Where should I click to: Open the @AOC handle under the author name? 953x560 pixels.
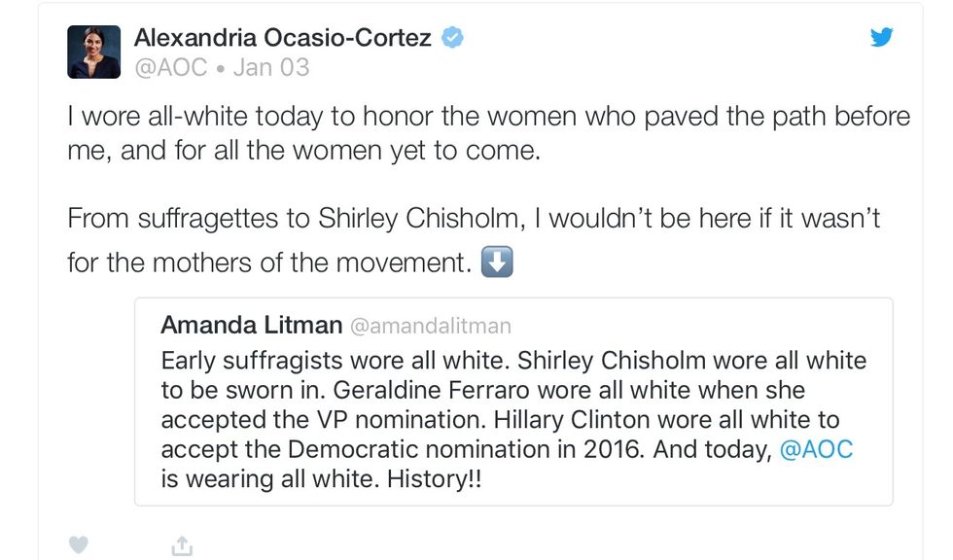click(x=170, y=67)
